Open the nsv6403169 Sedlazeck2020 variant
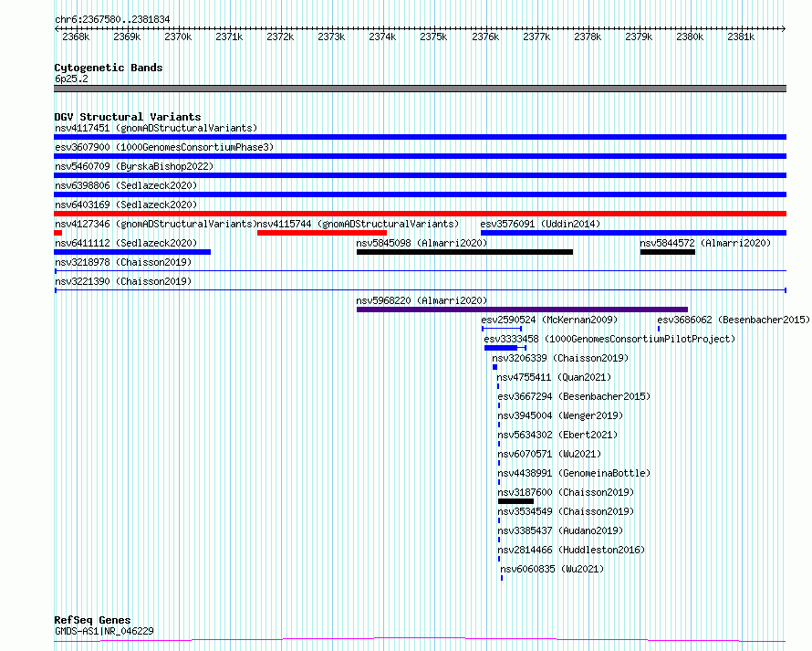812x651 pixels. (x=126, y=205)
